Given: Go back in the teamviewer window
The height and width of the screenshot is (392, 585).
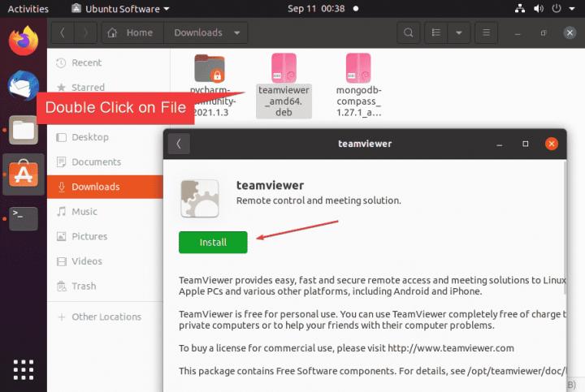Looking at the screenshot, I should point(178,144).
